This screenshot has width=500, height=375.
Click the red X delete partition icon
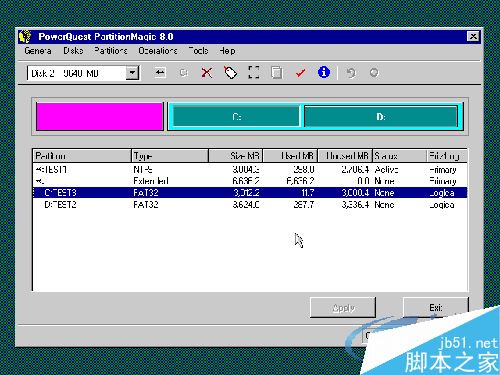click(x=207, y=72)
